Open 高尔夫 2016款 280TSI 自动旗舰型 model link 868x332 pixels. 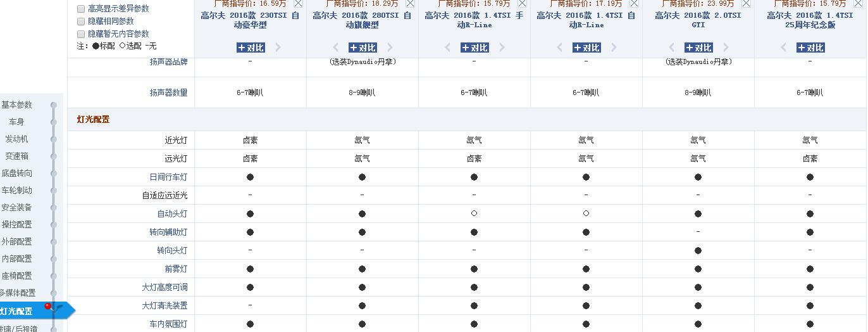click(363, 20)
